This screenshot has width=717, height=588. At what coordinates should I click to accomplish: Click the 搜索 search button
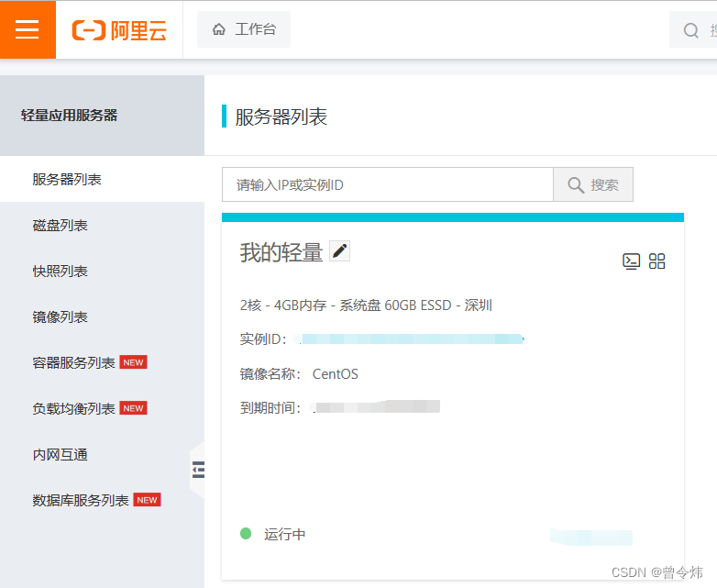[x=593, y=184]
